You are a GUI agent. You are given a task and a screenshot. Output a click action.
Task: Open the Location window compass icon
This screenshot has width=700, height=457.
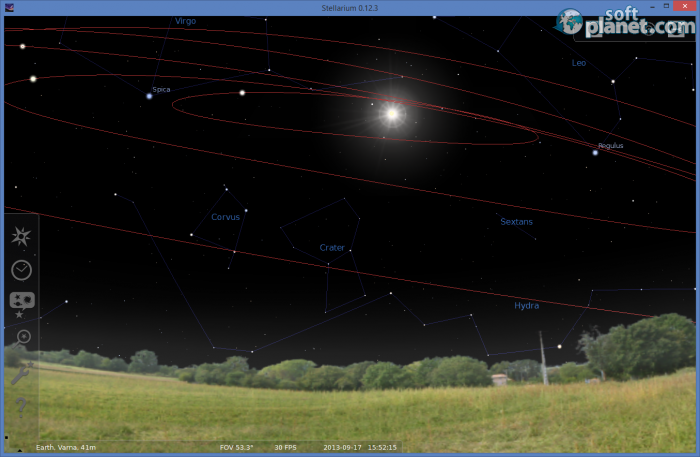click(21, 237)
